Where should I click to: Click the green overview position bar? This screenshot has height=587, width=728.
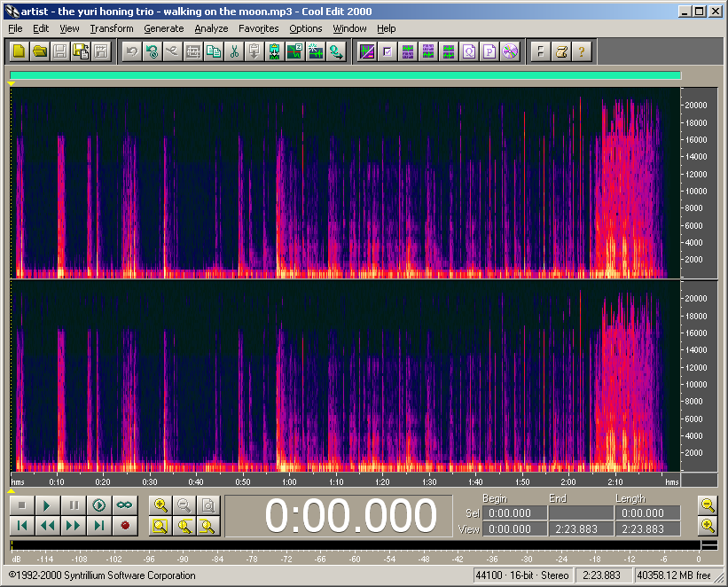click(345, 75)
